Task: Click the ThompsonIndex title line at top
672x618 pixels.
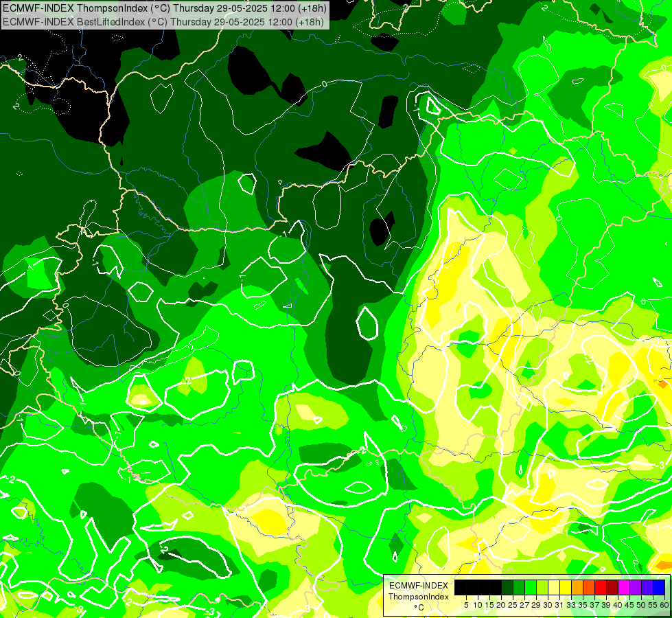Action: (x=165, y=8)
